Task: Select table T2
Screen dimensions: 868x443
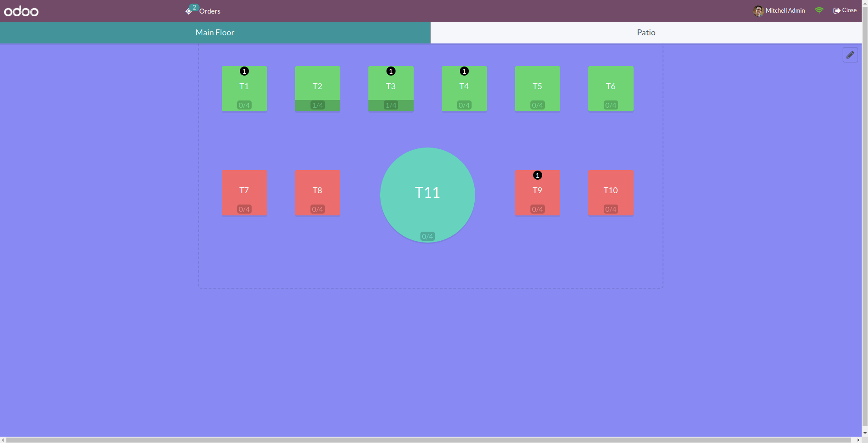Action: click(x=318, y=89)
